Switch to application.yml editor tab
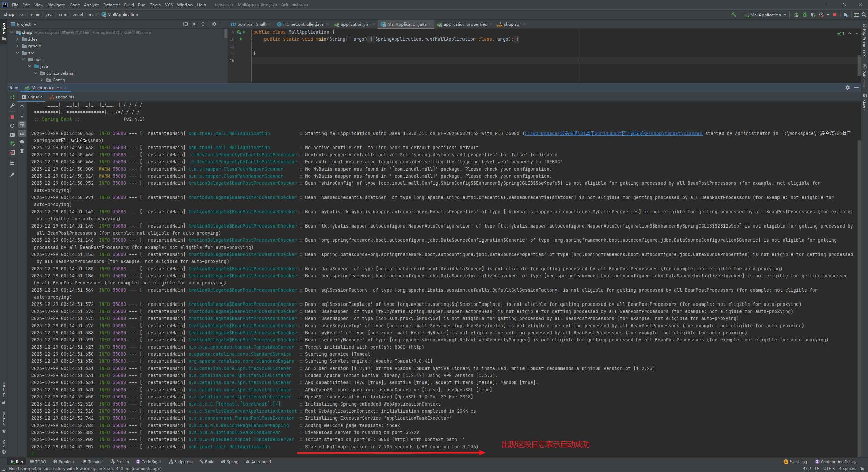Image resolution: width=868 pixels, height=472 pixels. (x=355, y=24)
